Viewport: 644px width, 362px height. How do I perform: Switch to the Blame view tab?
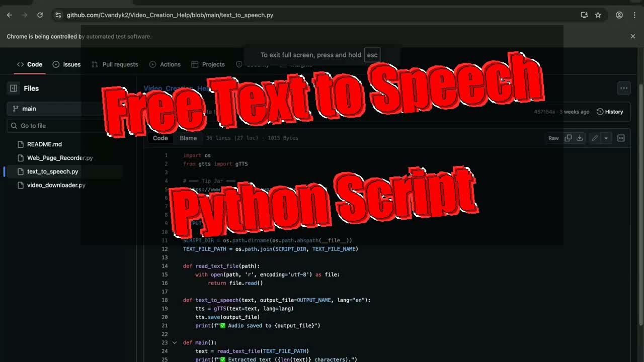pos(188,138)
